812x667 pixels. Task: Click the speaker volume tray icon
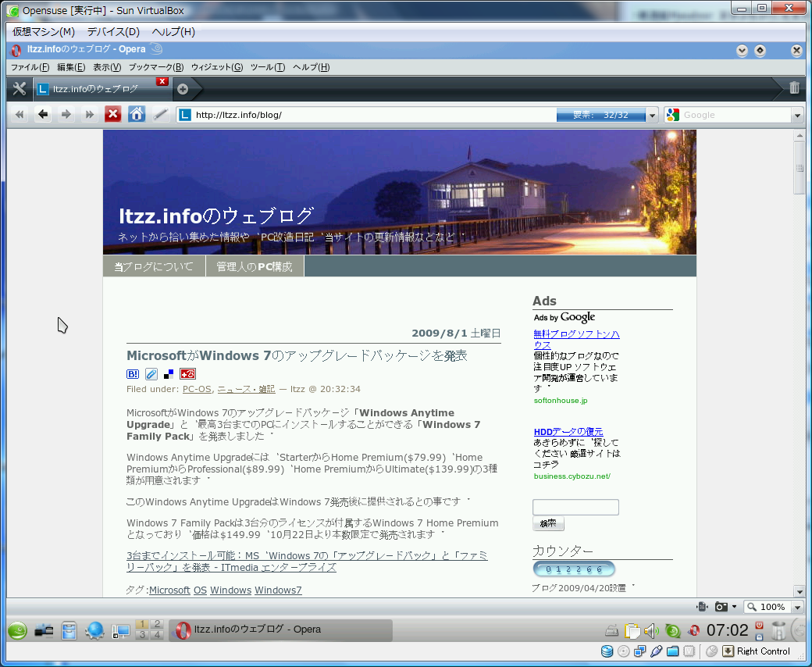pyautogui.click(x=651, y=631)
